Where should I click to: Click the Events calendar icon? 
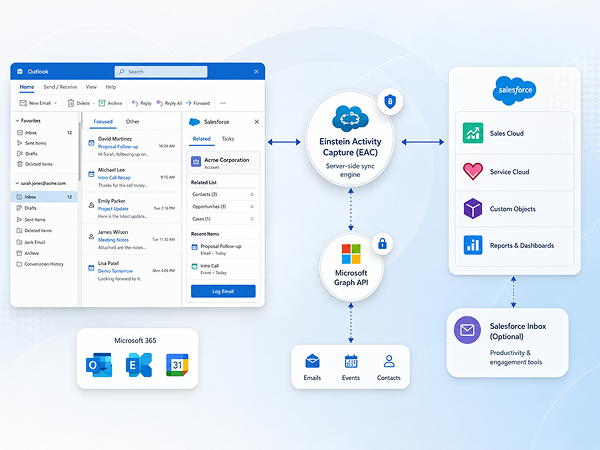click(351, 361)
